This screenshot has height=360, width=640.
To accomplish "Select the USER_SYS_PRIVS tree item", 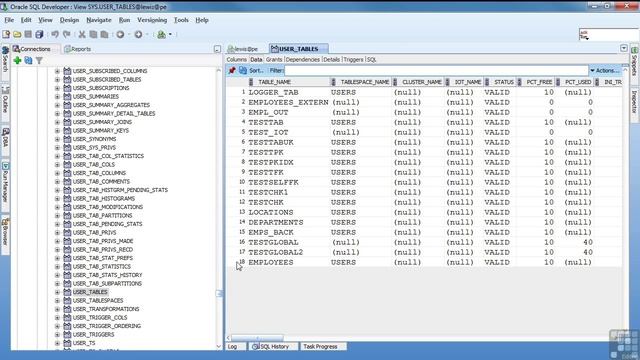I will coord(94,148).
